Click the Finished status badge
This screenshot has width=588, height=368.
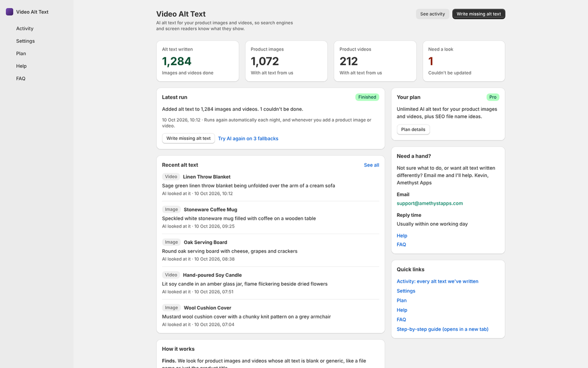click(x=367, y=97)
